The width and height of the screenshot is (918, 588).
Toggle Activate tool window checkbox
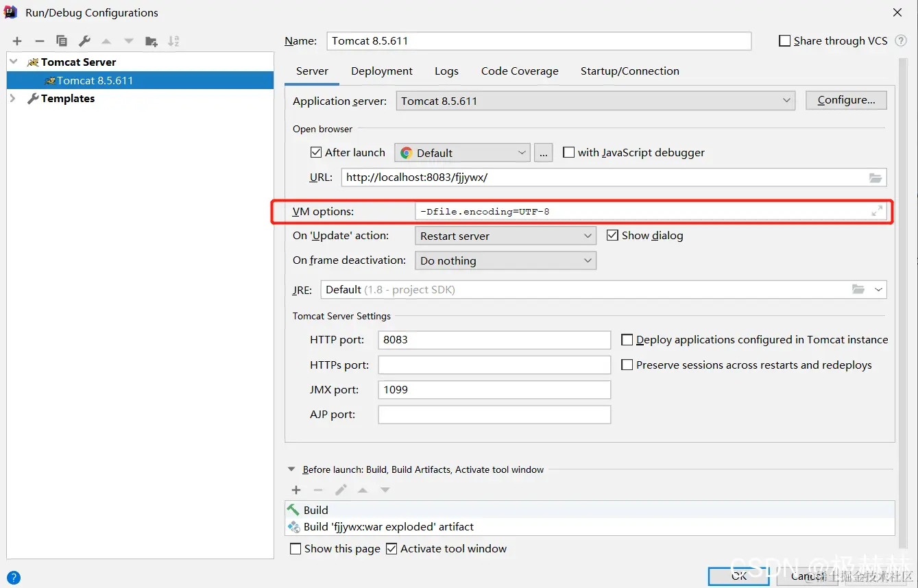pyautogui.click(x=391, y=548)
